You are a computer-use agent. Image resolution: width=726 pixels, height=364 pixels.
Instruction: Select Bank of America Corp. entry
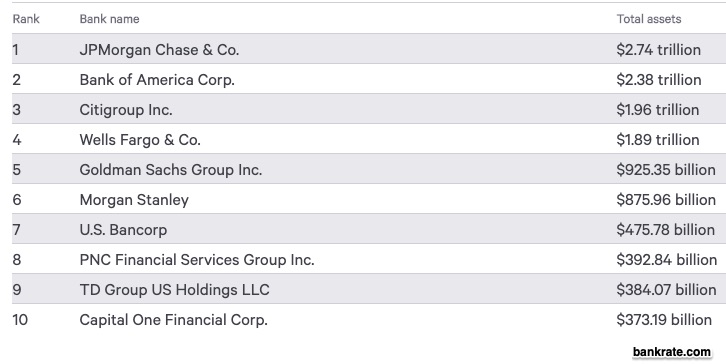(x=157, y=80)
